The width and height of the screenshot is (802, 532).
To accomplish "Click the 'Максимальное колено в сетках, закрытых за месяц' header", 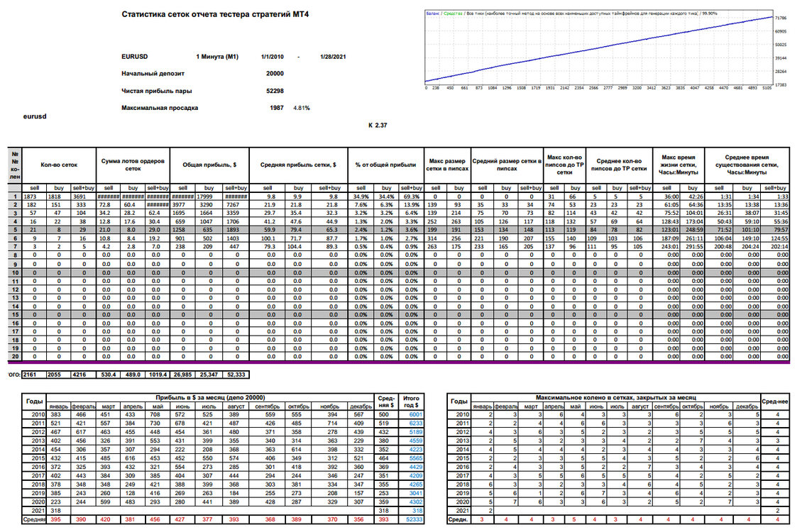I will point(616,397).
